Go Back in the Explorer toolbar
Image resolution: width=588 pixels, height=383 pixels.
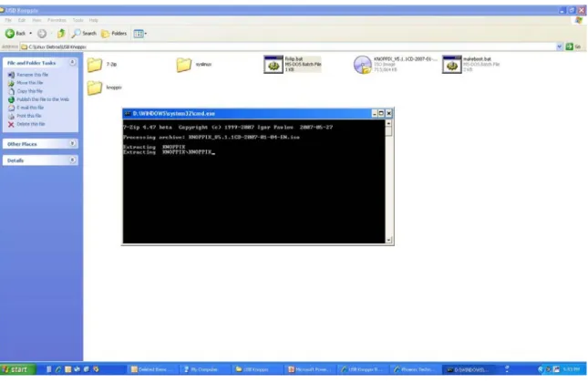[15, 34]
